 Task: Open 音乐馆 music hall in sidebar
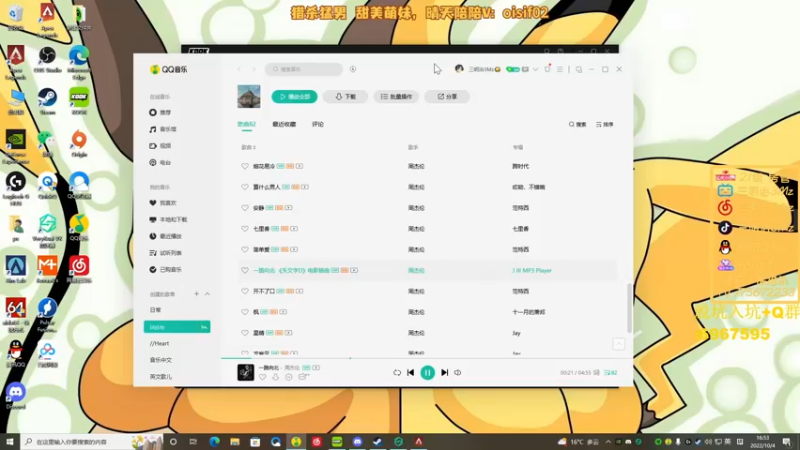(163, 129)
